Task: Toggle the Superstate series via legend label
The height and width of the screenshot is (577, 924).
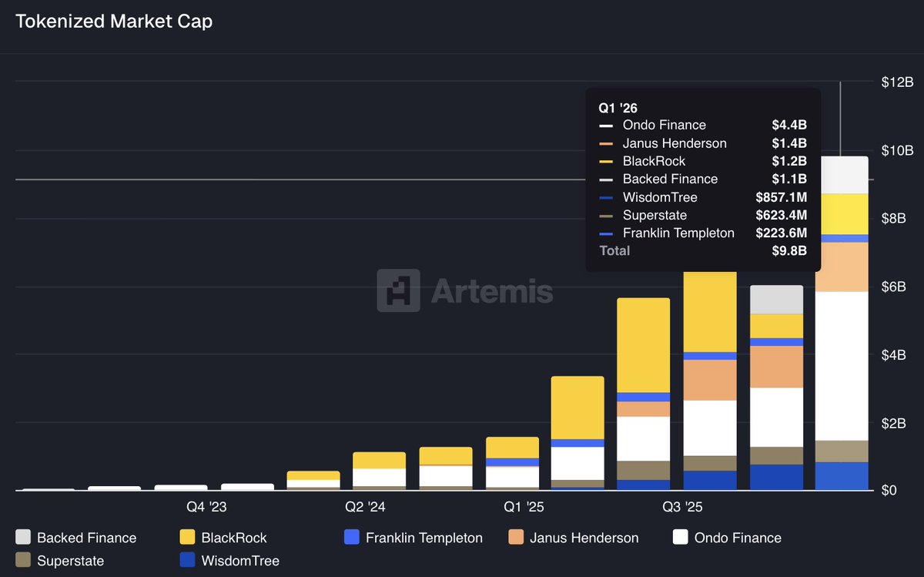Action: [70, 561]
